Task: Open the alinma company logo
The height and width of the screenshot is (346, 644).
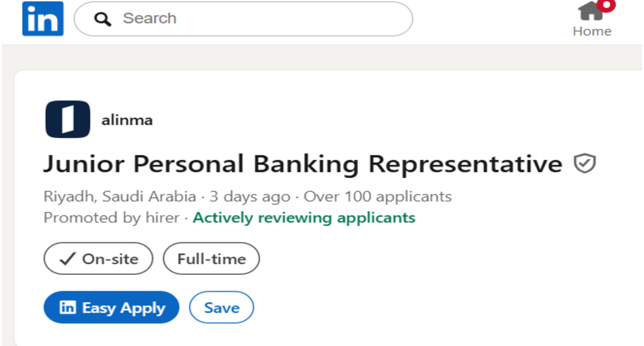Action: [x=67, y=119]
